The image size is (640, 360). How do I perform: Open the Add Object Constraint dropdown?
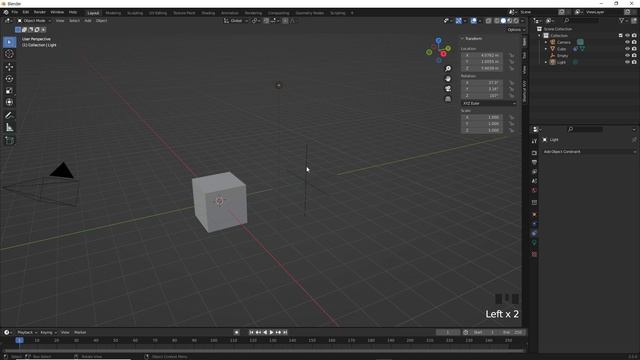point(589,151)
